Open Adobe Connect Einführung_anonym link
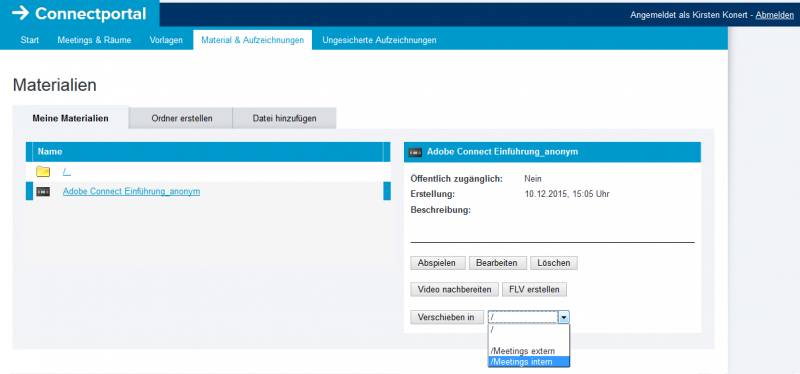The image size is (800, 374). point(131,191)
